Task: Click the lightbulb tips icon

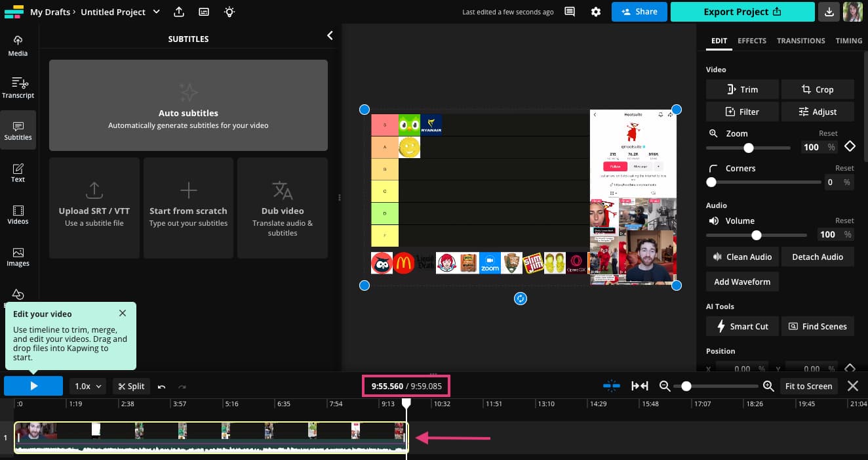Action: click(229, 12)
